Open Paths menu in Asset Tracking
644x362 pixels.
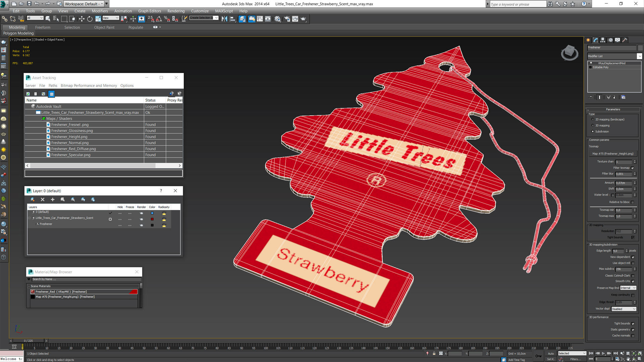(53, 85)
